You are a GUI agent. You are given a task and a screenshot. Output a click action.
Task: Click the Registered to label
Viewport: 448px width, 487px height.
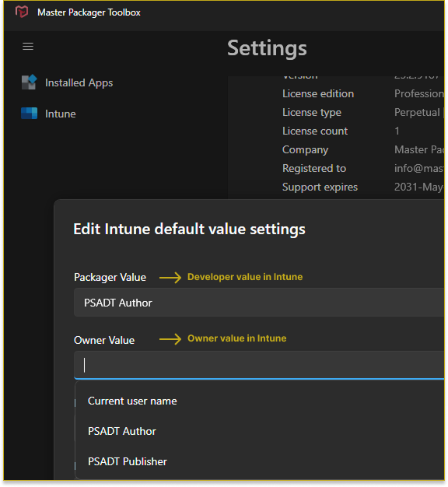click(314, 168)
